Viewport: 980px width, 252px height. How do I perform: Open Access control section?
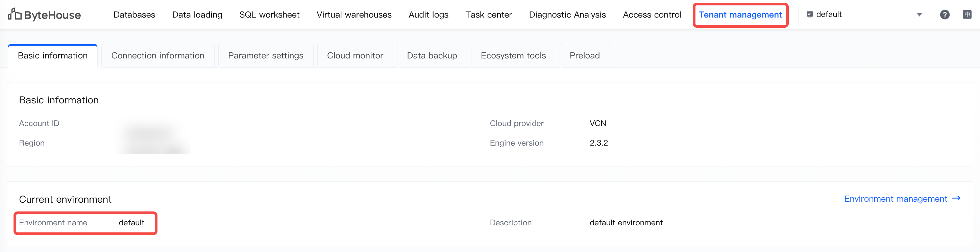(x=652, y=15)
